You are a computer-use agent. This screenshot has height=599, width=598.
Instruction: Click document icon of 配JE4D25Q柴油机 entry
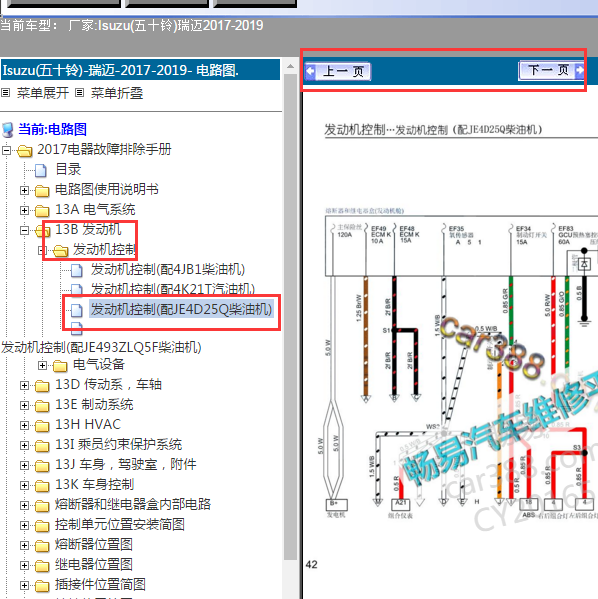[77, 310]
